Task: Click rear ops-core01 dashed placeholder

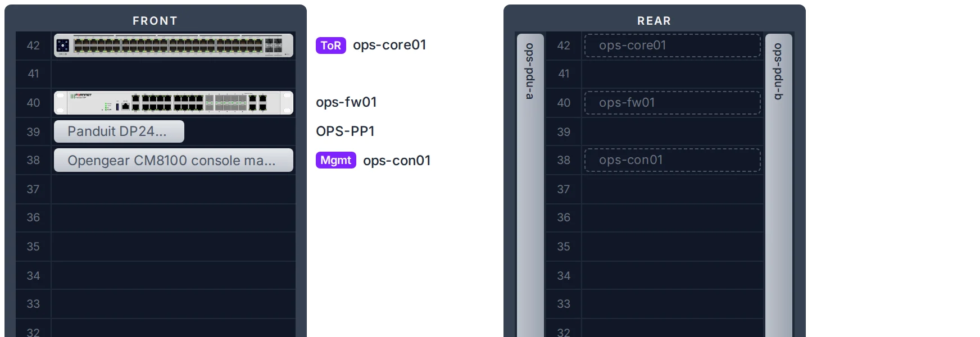Action: point(673,45)
